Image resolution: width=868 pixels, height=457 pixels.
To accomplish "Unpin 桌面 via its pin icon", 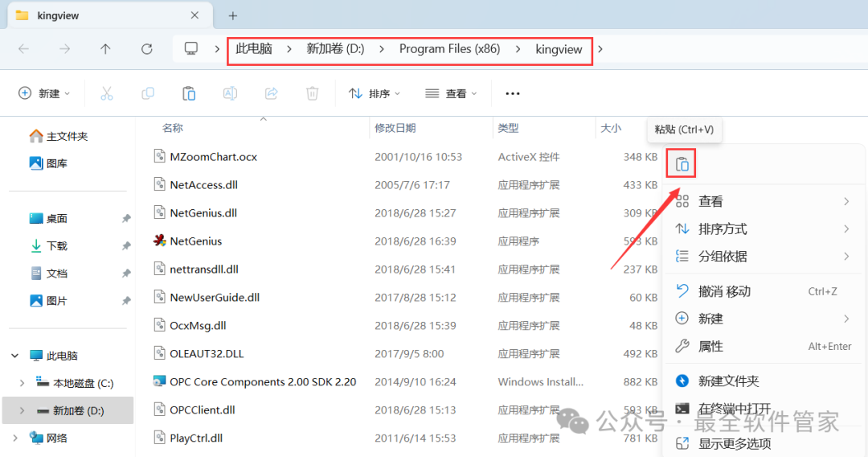I will coord(126,218).
